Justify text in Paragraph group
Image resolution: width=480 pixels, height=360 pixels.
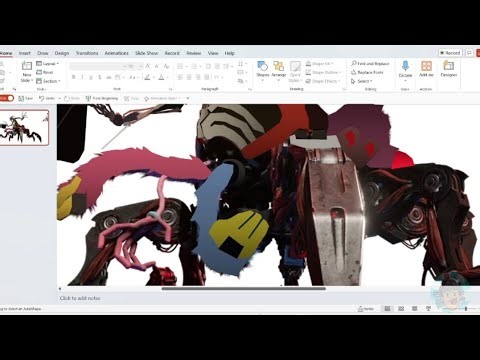pos(206,77)
